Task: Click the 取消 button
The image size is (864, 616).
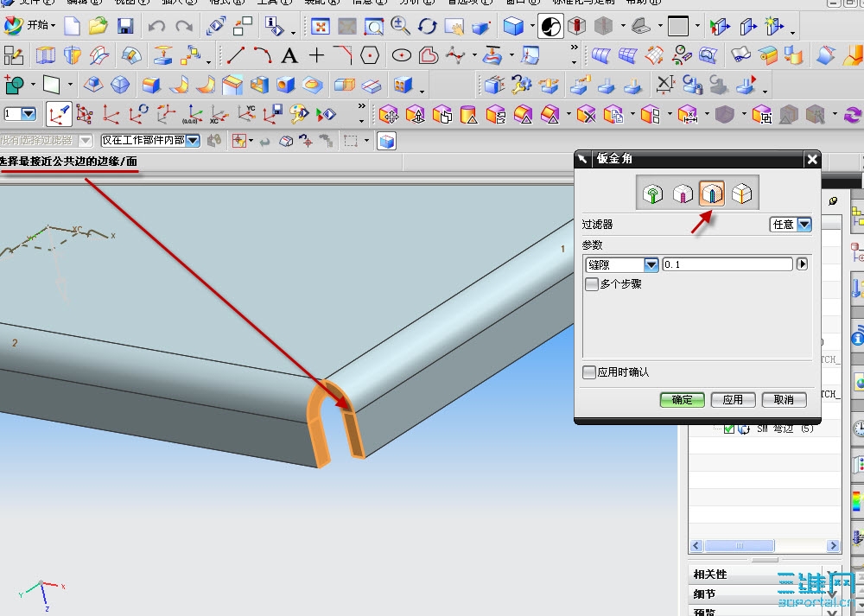Action: click(x=784, y=400)
